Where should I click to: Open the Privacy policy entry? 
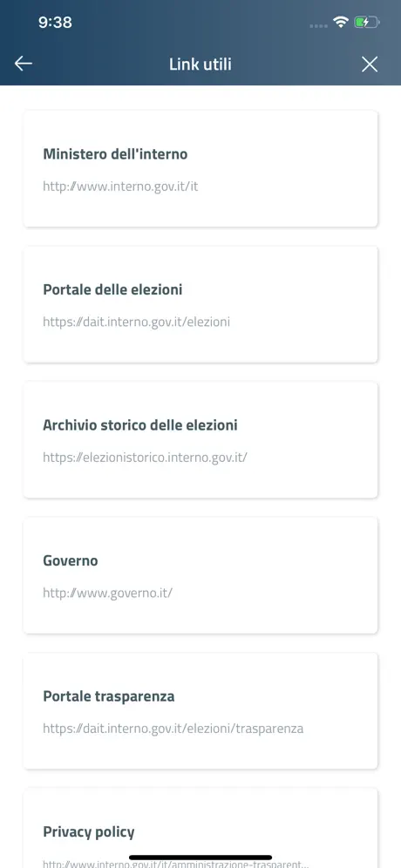pos(200,828)
